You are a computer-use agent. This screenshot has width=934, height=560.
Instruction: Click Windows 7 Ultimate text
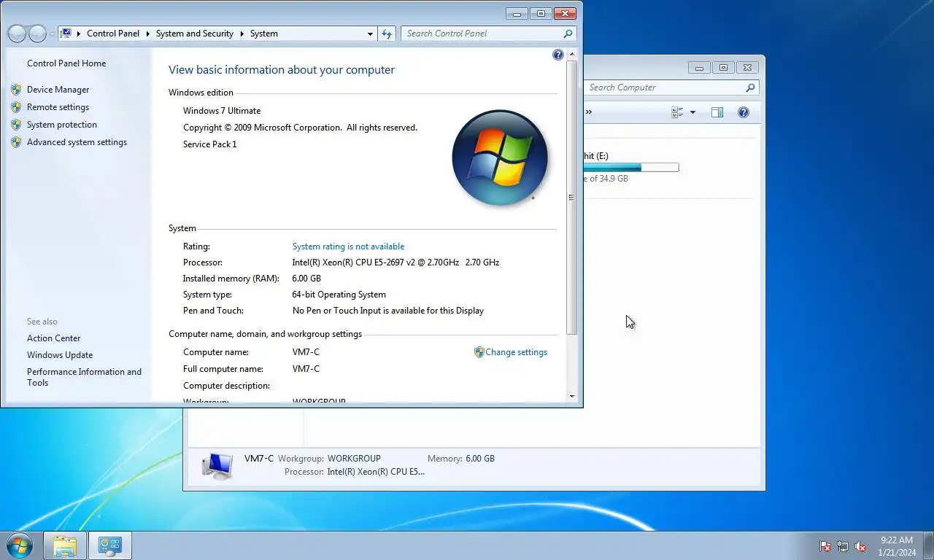pyautogui.click(x=222, y=111)
